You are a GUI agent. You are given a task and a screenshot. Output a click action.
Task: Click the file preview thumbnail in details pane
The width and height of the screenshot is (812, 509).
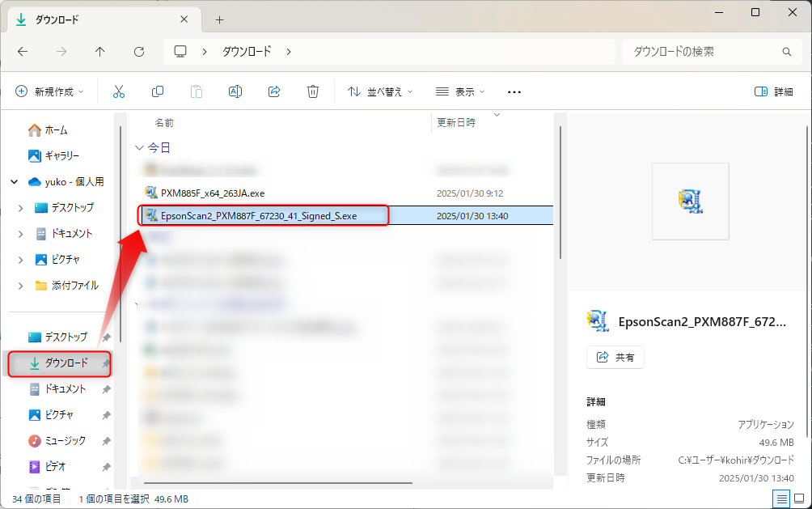click(691, 201)
